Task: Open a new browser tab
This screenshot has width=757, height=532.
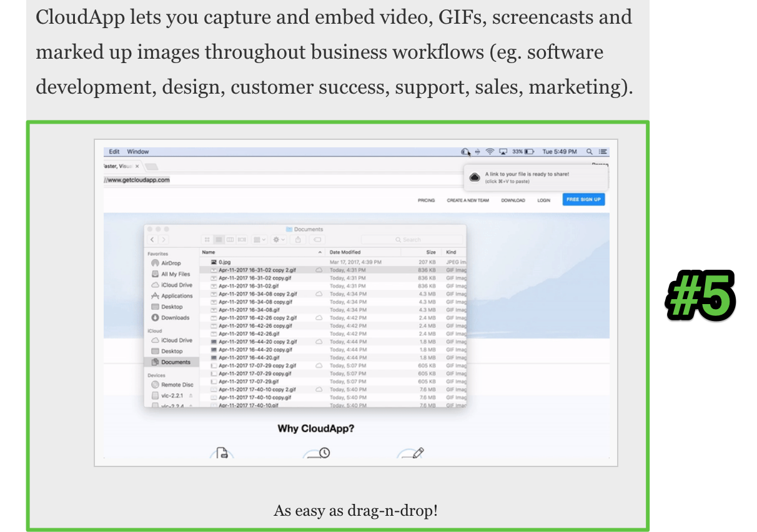Action: click(152, 167)
